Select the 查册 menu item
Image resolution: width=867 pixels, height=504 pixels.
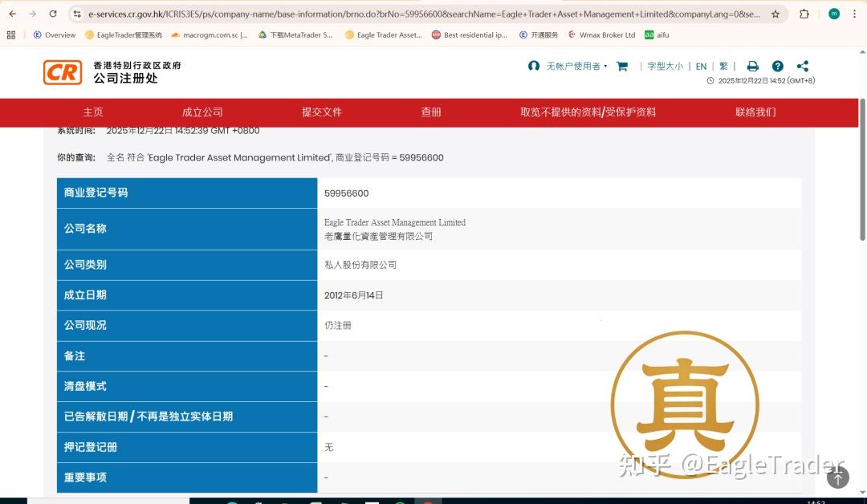(430, 112)
